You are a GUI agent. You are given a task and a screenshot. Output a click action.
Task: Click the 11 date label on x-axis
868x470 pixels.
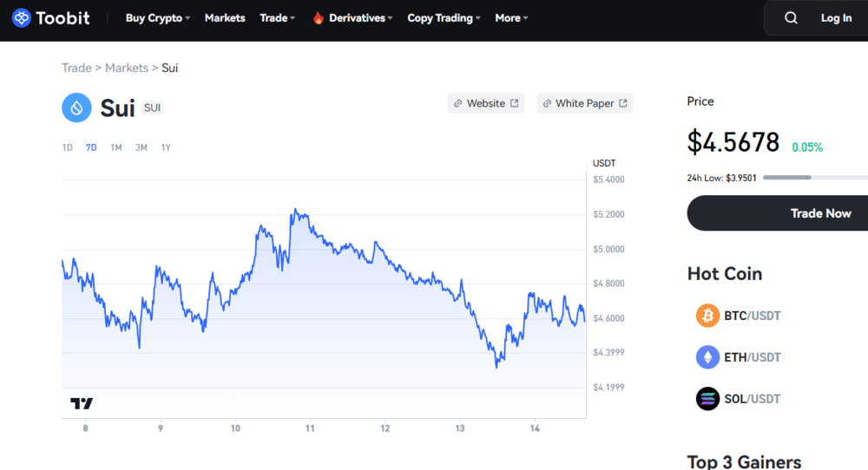pos(310,428)
